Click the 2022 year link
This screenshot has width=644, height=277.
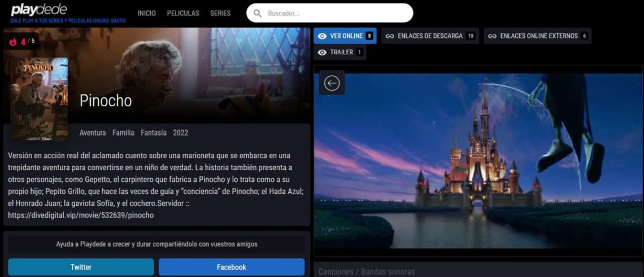[181, 133]
